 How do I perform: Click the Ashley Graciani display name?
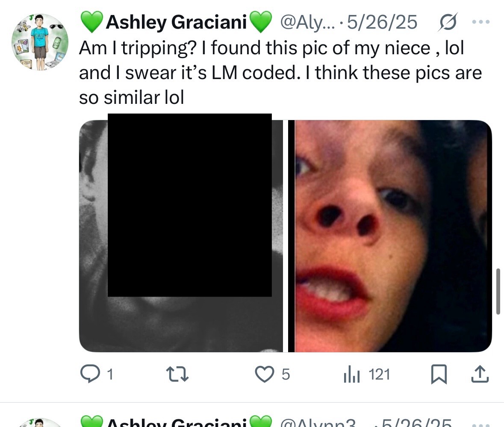176,22
